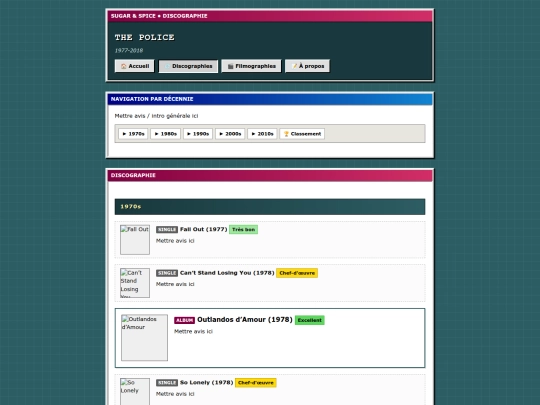Click the 1977-2018 date text
The image size is (540, 405).
click(x=129, y=50)
